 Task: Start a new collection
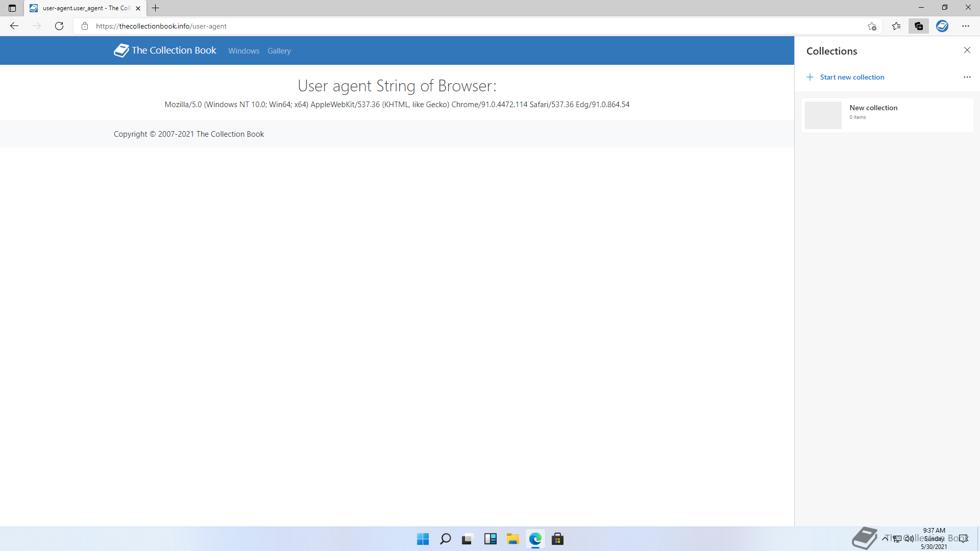(845, 77)
